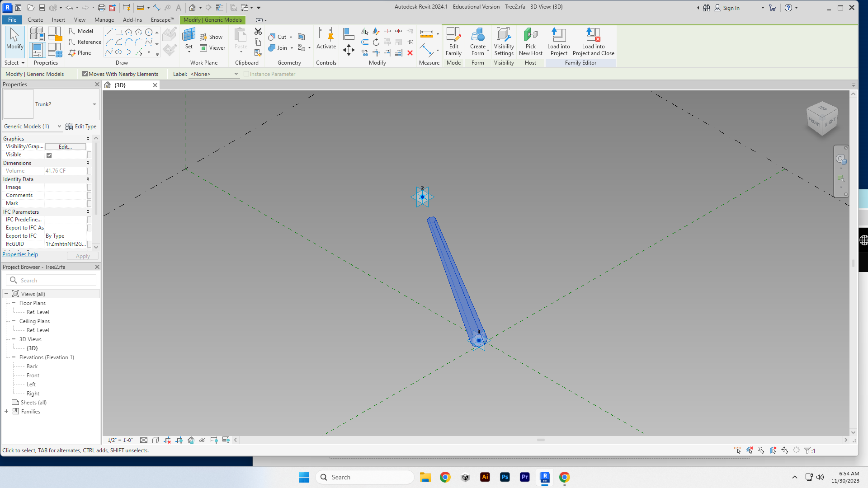This screenshot has height=488, width=868.
Task: Select the Mirror-Pick Axis tool
Action: [365, 32]
